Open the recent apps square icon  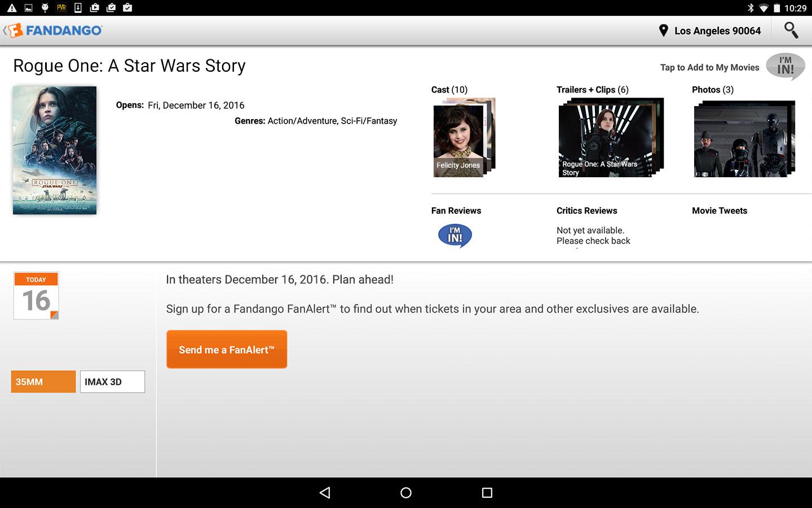(487, 493)
